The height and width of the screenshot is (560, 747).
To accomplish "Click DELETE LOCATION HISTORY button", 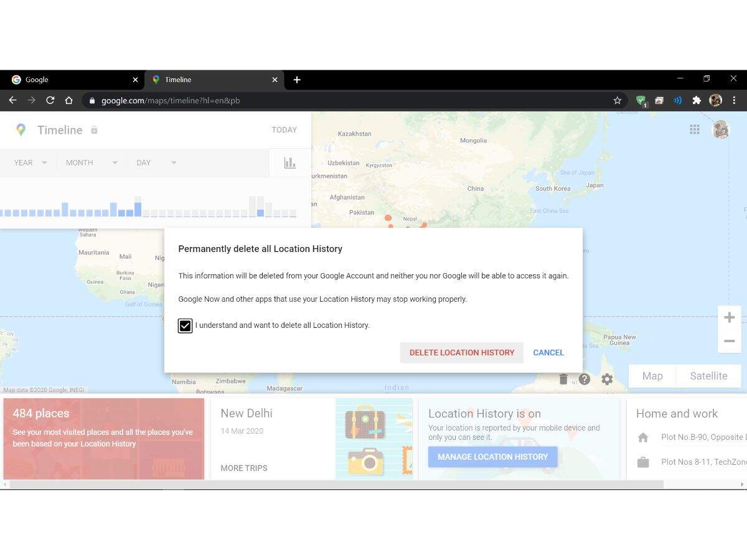I will pyautogui.click(x=461, y=353).
